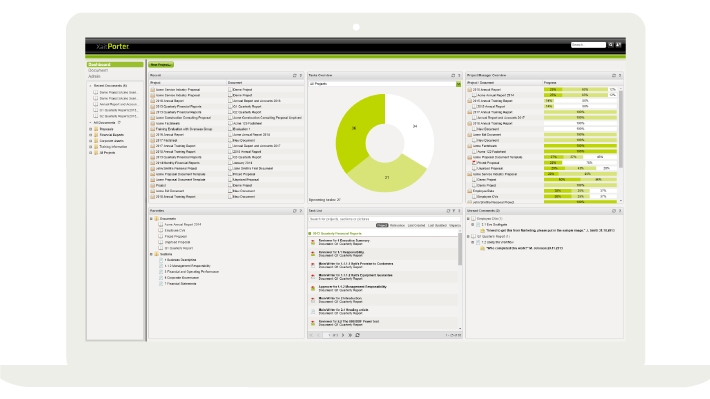Select 1 Business Description in Favorites

pos(180,260)
